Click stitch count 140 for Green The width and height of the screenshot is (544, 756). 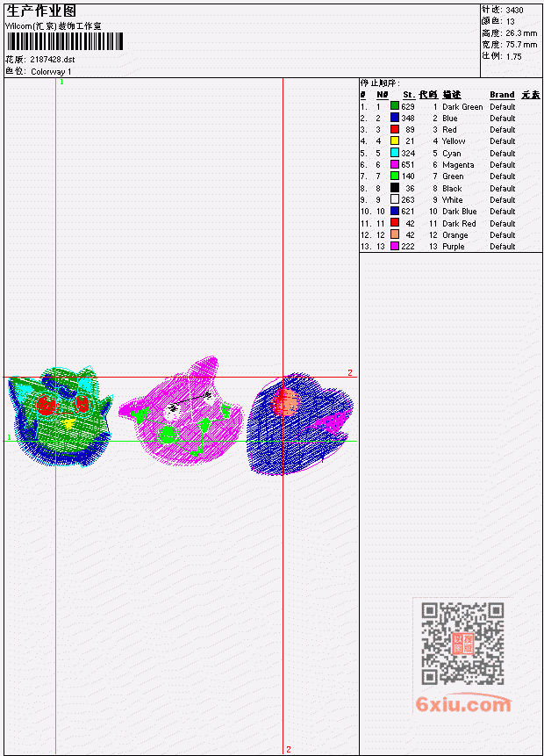[x=408, y=176]
